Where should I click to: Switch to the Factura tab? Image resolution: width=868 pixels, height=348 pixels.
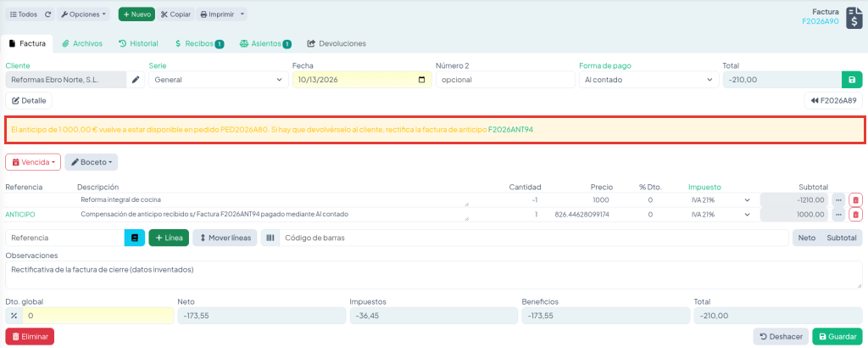click(27, 43)
